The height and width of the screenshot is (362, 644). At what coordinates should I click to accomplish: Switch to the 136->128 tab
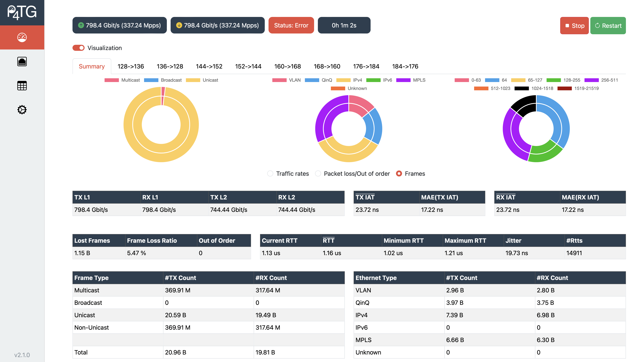pyautogui.click(x=170, y=66)
